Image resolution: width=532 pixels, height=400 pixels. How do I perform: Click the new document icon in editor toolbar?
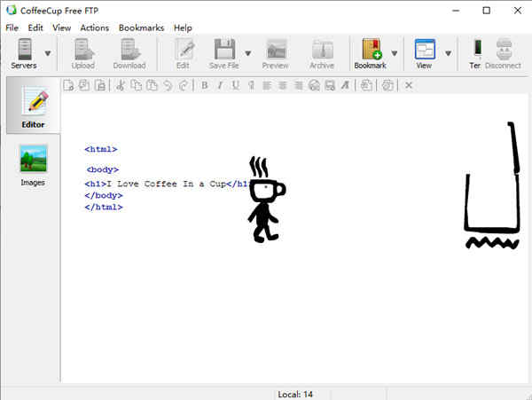pos(68,85)
